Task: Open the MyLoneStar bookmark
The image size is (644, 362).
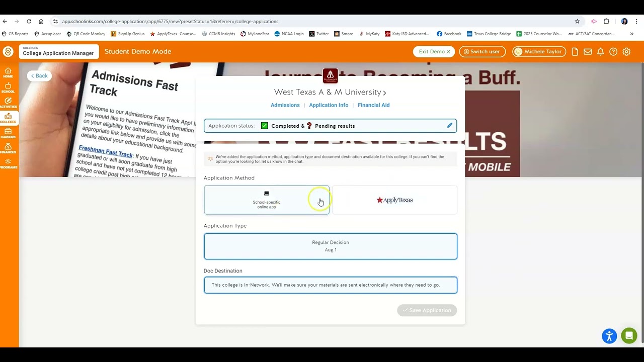Action: (x=255, y=34)
